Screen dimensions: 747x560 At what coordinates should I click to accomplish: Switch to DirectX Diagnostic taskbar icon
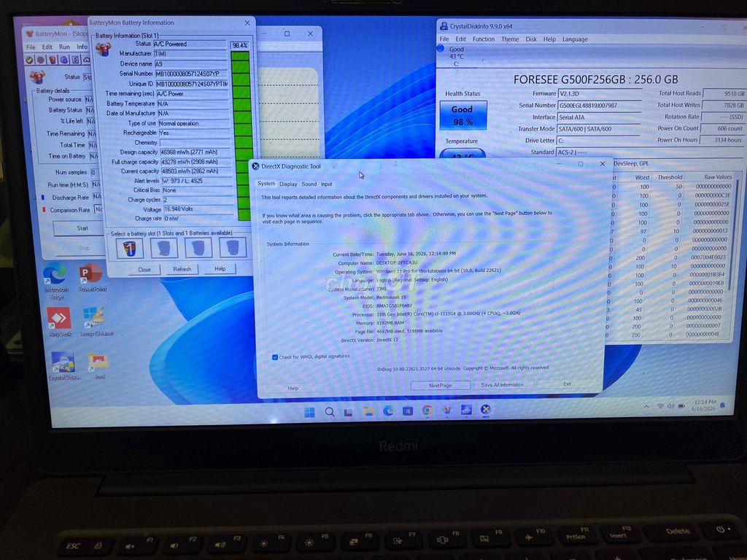click(485, 410)
